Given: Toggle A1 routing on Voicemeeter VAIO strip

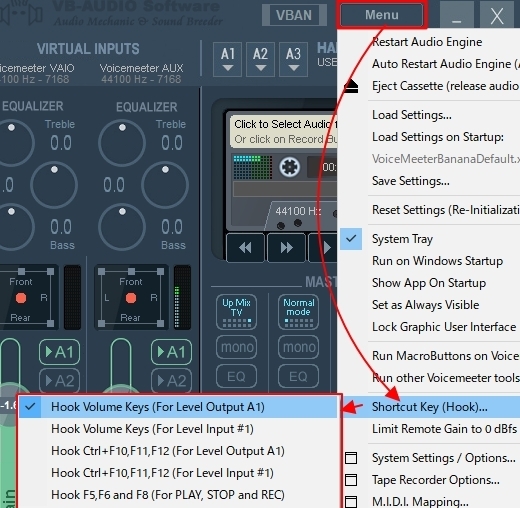Looking at the screenshot, I should [x=59, y=352].
